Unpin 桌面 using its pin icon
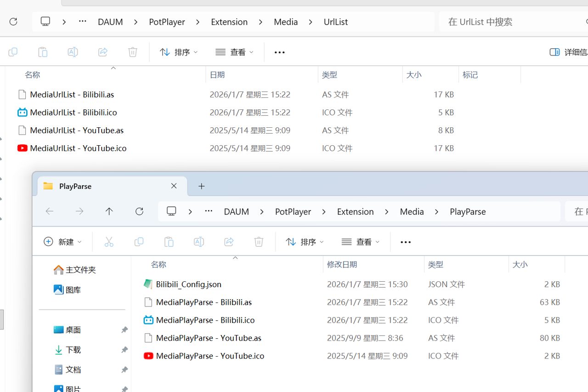 pyautogui.click(x=124, y=330)
